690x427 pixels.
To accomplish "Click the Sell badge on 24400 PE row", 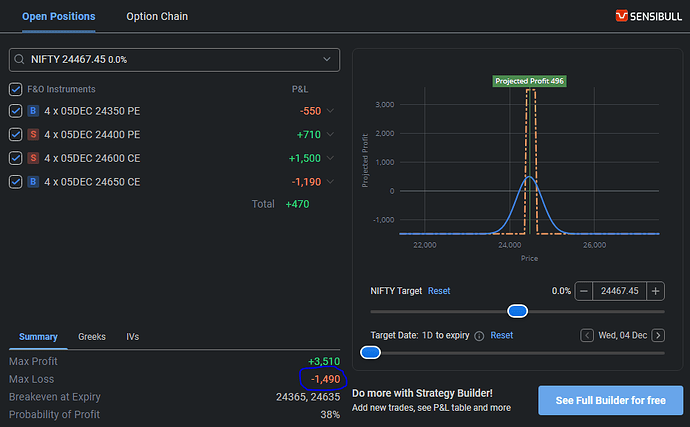I will [x=33, y=134].
